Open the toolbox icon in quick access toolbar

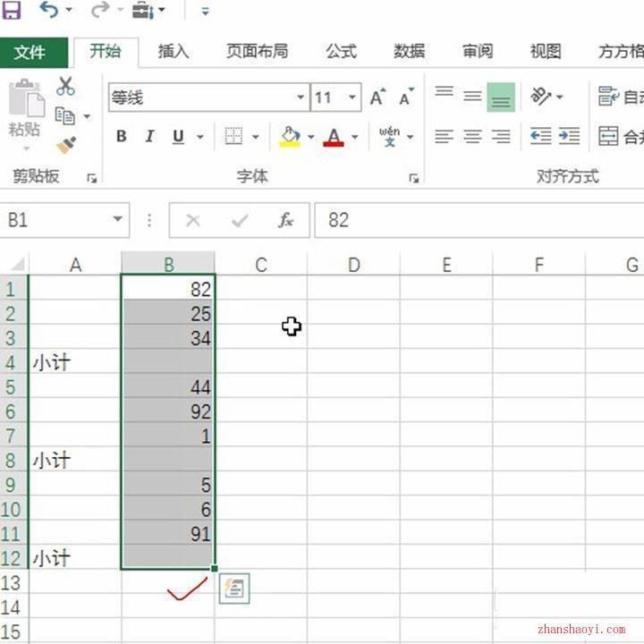(143, 10)
